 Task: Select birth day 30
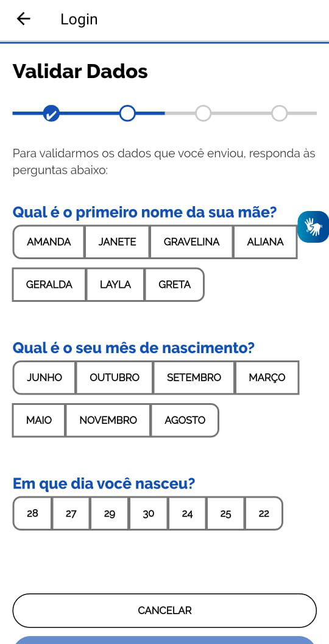(x=149, y=513)
